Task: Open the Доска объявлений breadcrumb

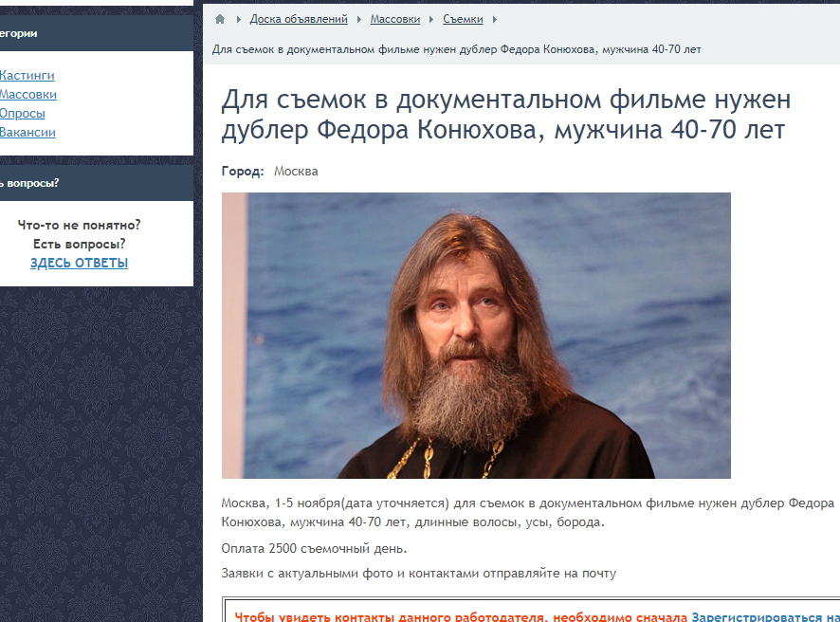Action: (x=299, y=19)
